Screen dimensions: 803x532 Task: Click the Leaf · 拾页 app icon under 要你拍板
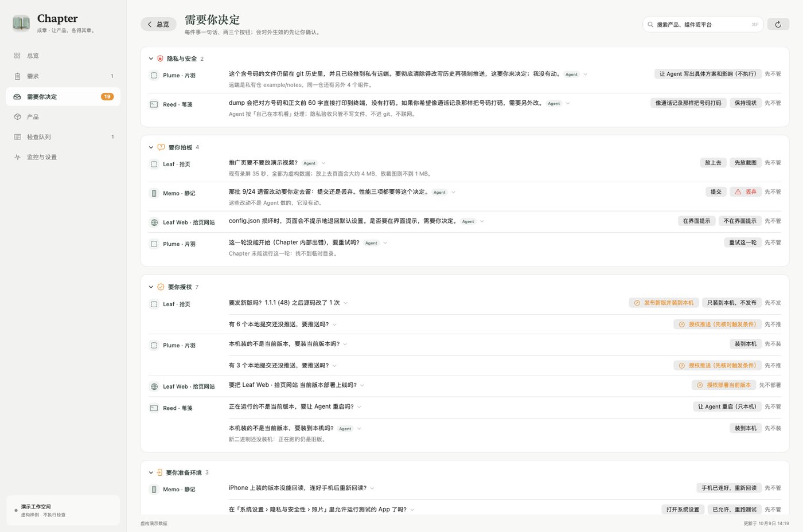[x=154, y=164]
